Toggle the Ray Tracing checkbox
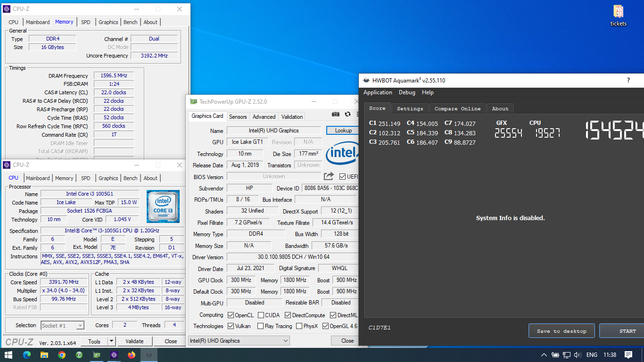The image size is (644, 362). [261, 326]
